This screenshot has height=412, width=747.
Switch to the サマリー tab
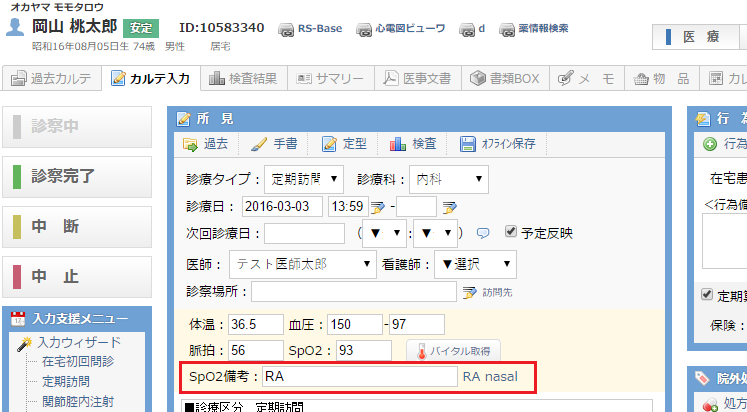(x=331, y=78)
